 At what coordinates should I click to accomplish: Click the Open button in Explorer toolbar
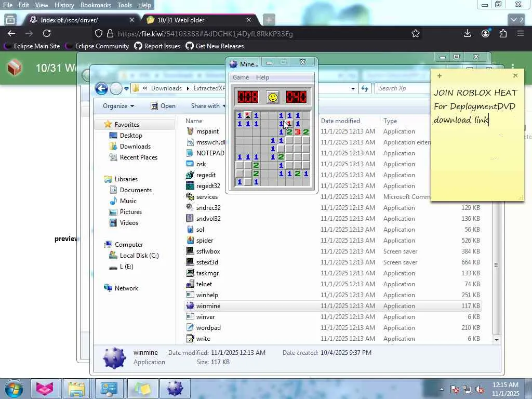pyautogui.click(x=163, y=106)
